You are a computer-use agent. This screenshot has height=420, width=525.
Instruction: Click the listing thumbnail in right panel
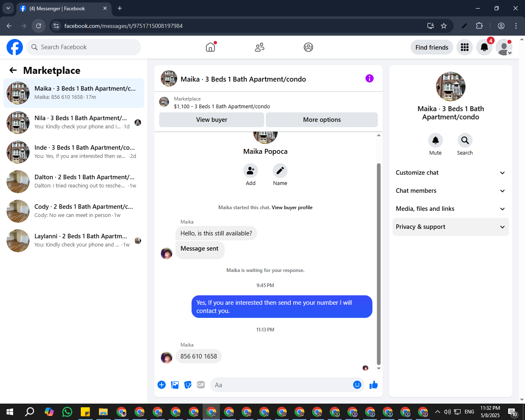451,87
